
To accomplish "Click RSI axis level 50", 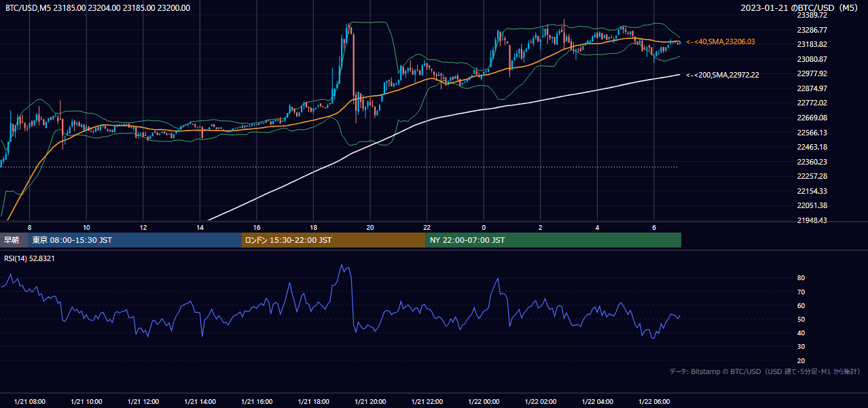I will pyautogui.click(x=801, y=319).
